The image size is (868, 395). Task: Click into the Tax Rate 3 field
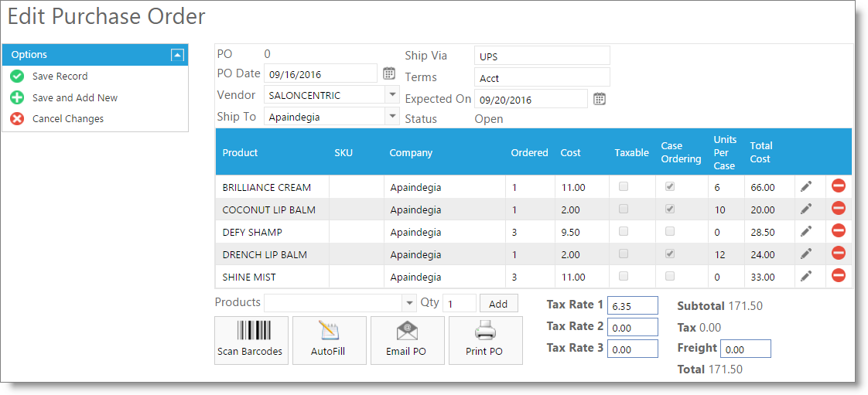(633, 349)
